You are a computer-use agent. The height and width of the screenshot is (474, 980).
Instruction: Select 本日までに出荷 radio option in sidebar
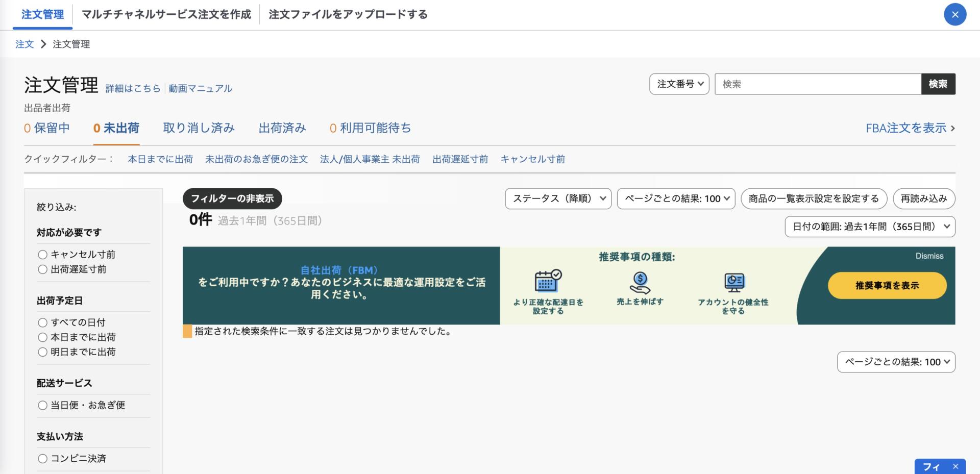[42, 337]
